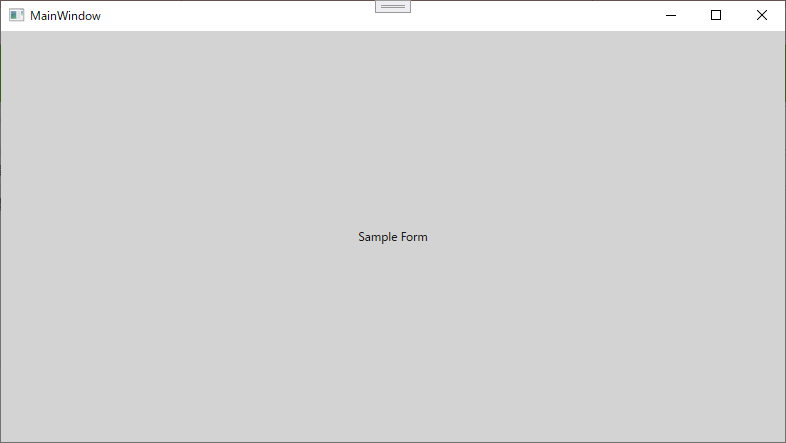This screenshot has height=443, width=786.
Task: Minimize the MainWindow window
Action: (x=671, y=16)
